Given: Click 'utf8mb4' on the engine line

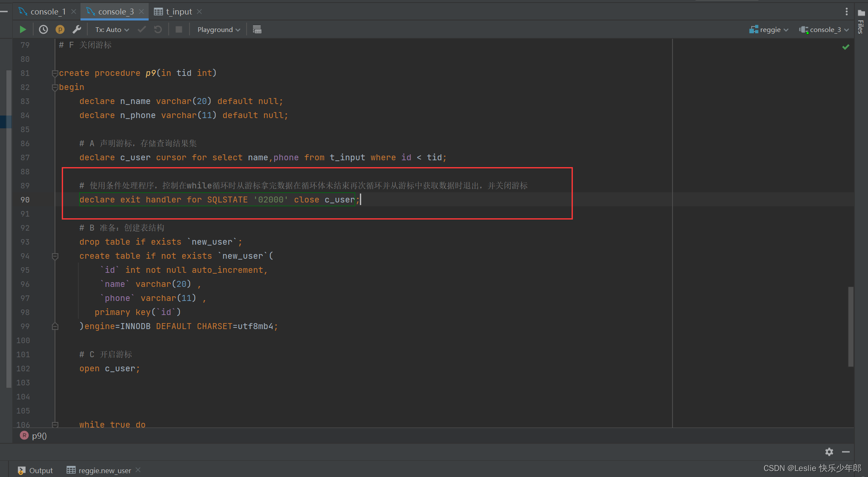Looking at the screenshot, I should coord(256,327).
